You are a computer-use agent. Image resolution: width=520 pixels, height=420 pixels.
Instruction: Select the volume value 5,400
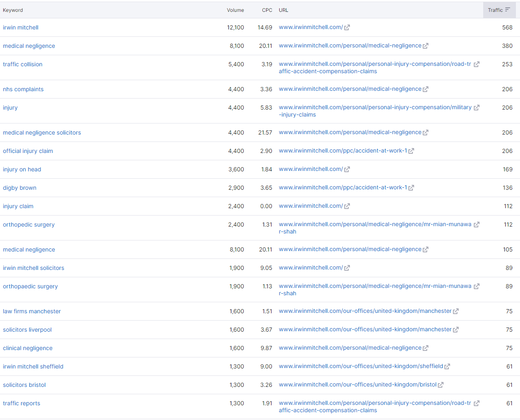[x=236, y=64]
